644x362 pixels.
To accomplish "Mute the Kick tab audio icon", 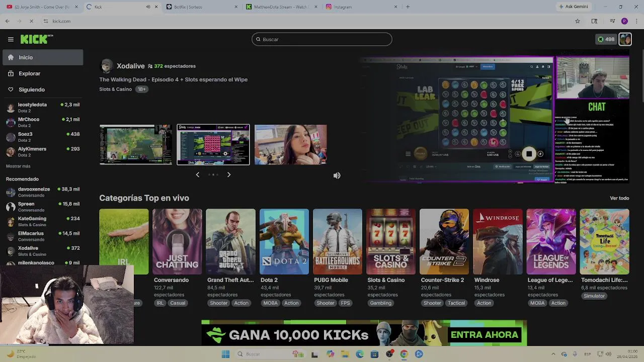I will point(148,7).
